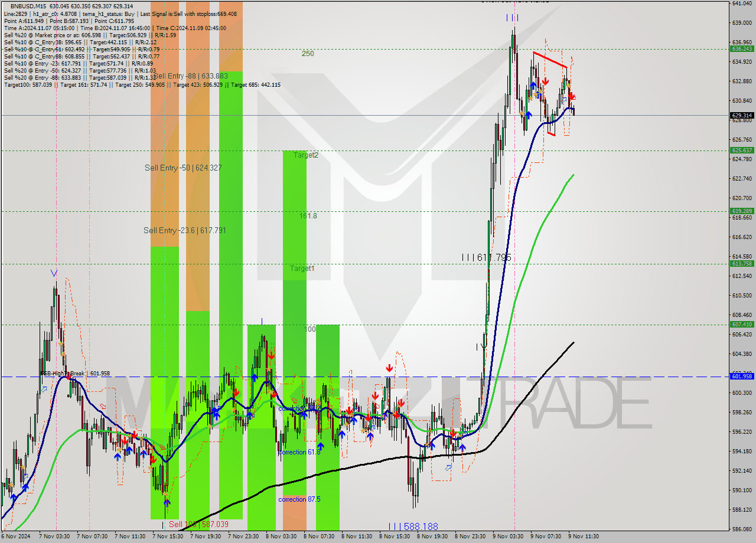
Task: Click the '9 Nov 11:30' time axis label
Action: (584, 537)
